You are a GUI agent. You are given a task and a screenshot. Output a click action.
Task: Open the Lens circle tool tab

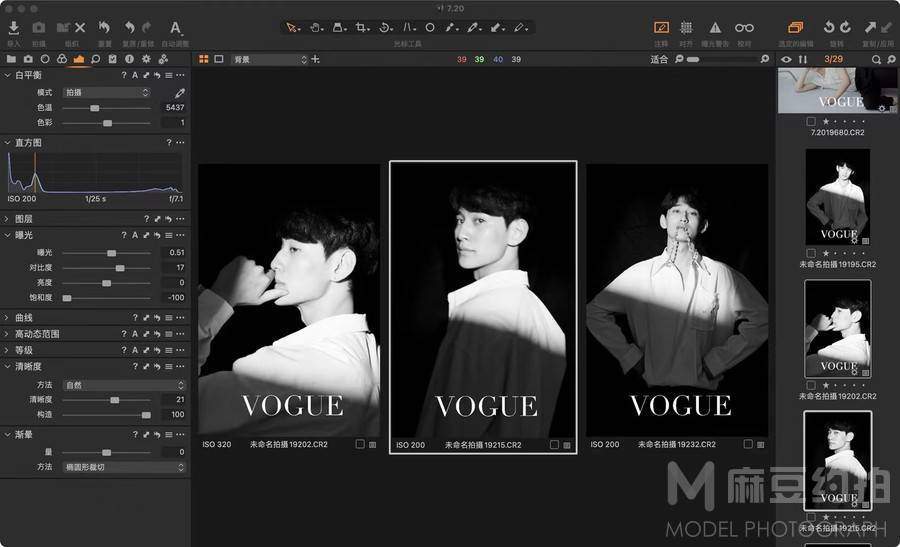45,59
